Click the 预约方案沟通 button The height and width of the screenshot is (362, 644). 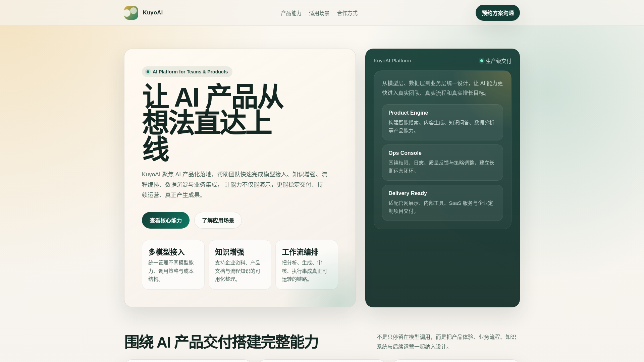pos(498,13)
